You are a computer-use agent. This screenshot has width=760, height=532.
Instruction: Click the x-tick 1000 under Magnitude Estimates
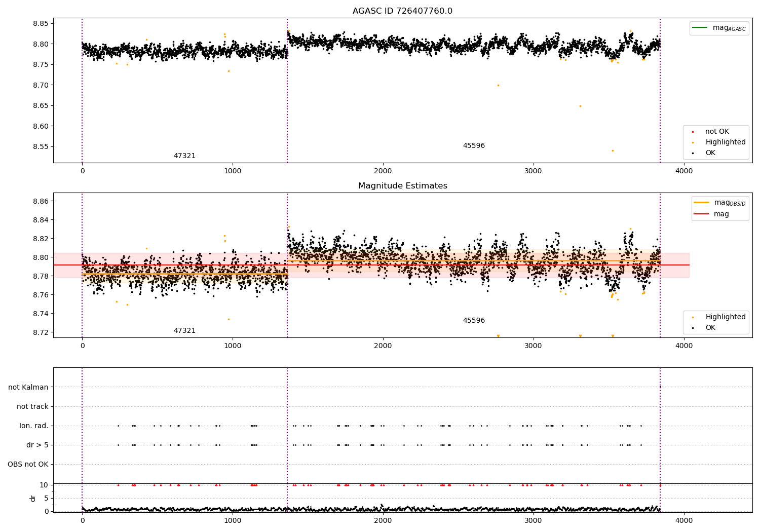(233, 346)
